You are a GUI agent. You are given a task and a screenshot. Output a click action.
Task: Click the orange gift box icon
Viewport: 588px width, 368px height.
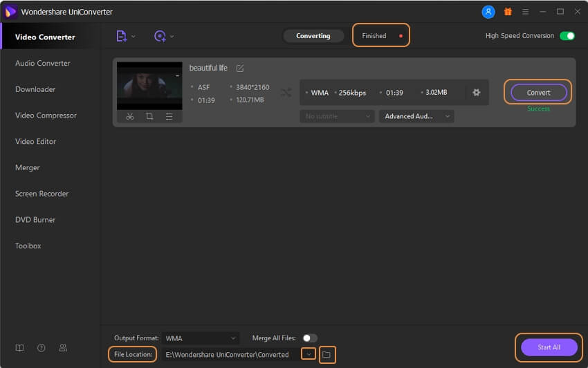tap(508, 12)
